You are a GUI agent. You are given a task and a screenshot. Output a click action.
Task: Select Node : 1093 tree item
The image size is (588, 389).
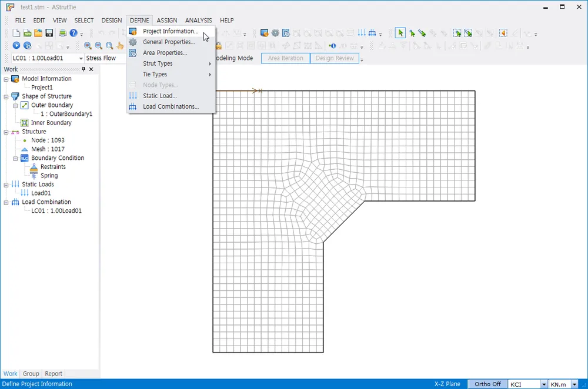pyautogui.click(x=48, y=140)
